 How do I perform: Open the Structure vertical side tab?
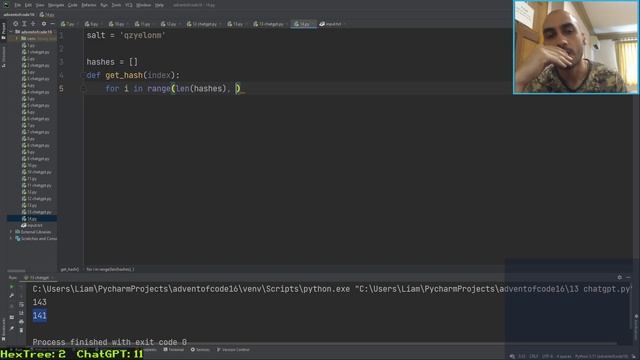pos(3,56)
